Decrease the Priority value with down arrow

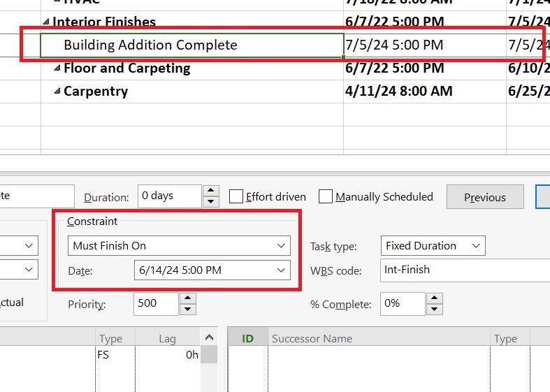click(x=188, y=310)
